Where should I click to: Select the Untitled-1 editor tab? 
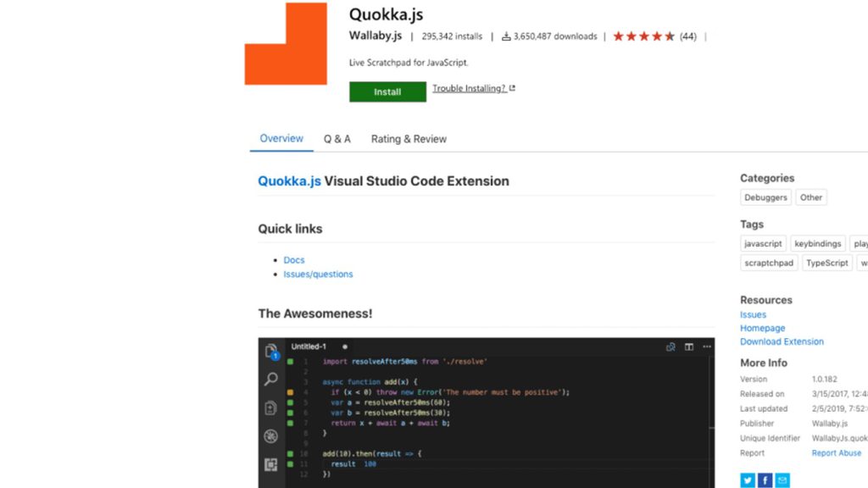point(309,347)
